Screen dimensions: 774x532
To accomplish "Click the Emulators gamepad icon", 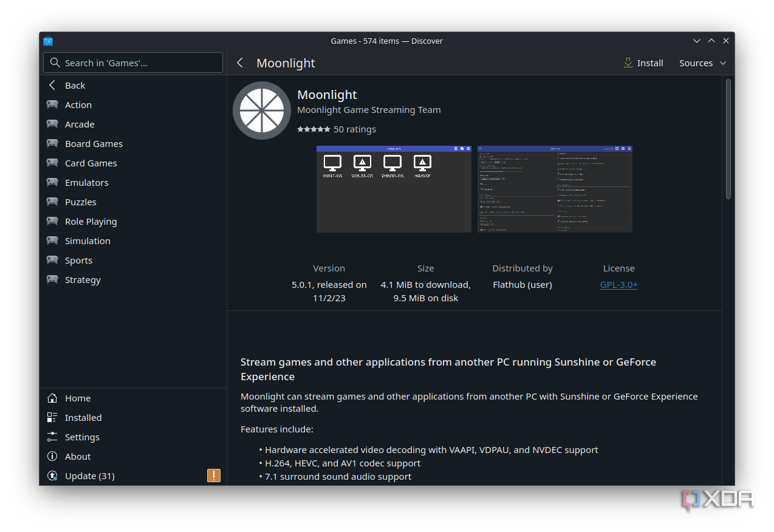I will [53, 182].
